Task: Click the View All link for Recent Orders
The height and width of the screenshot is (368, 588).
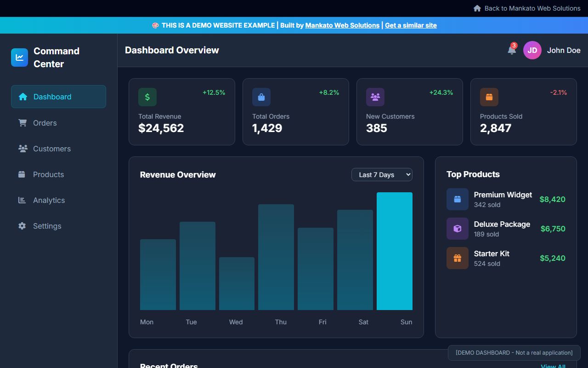Action: click(553, 366)
